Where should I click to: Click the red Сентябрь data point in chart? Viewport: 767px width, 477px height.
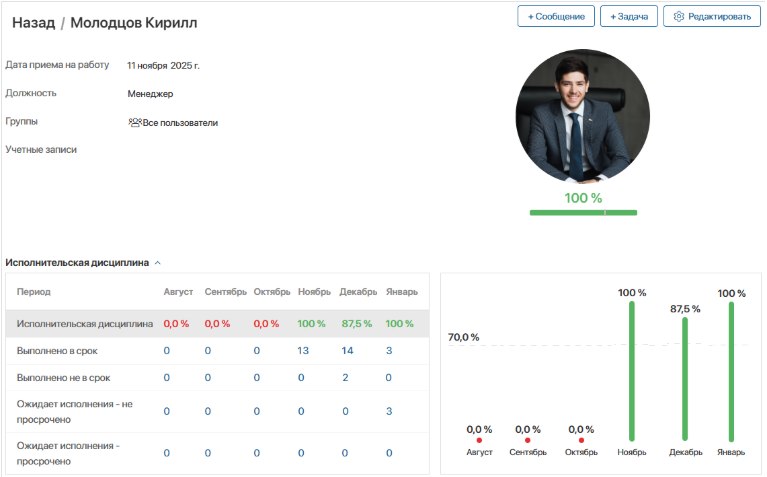click(x=527, y=440)
